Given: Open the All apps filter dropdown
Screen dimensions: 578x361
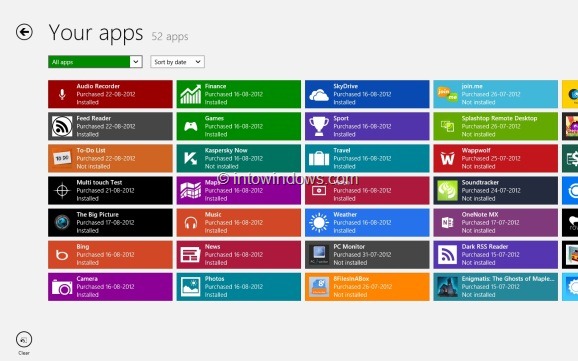Looking at the screenshot, I should point(95,62).
